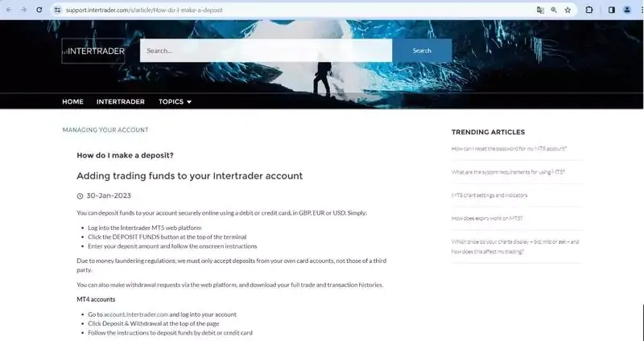Click the MT4 accounts subheading

[96, 299]
